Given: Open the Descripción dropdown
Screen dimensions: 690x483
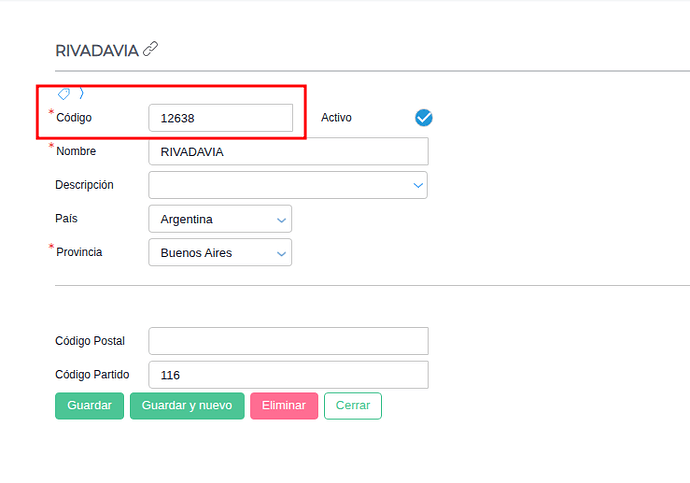Looking at the screenshot, I should (288, 185).
